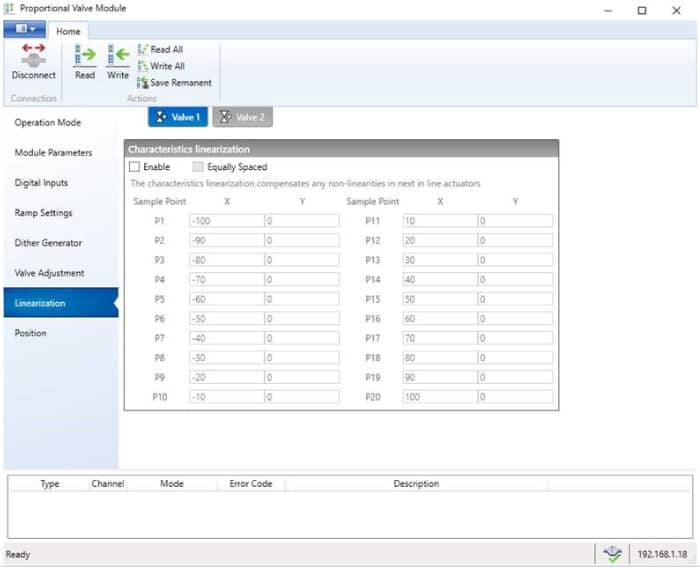The image size is (700, 567).
Task: Go to Operation Mode section
Action: 48,123
